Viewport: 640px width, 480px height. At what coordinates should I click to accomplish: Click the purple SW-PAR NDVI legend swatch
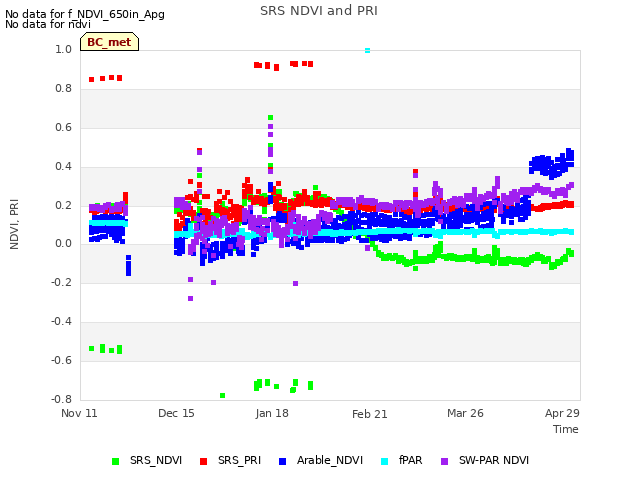pyautogui.click(x=445, y=461)
